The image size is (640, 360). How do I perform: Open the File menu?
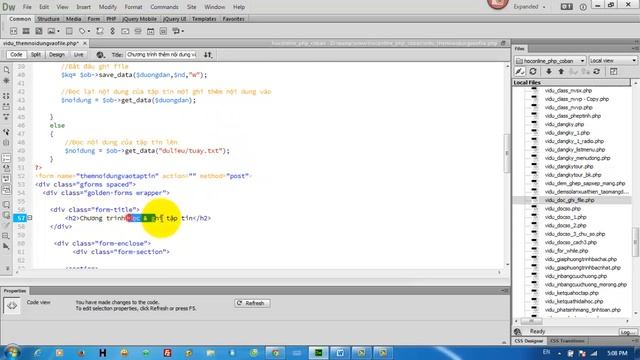coord(27,7)
